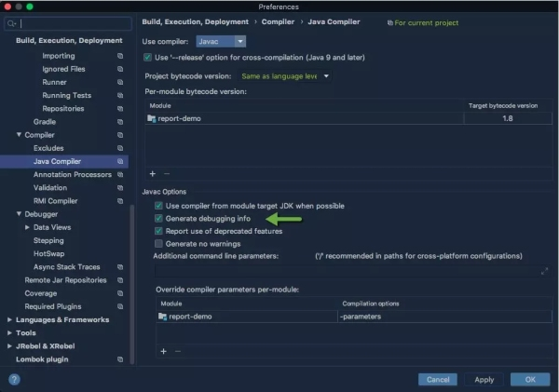
Task: Click into the settings search field
Action: [68, 23]
